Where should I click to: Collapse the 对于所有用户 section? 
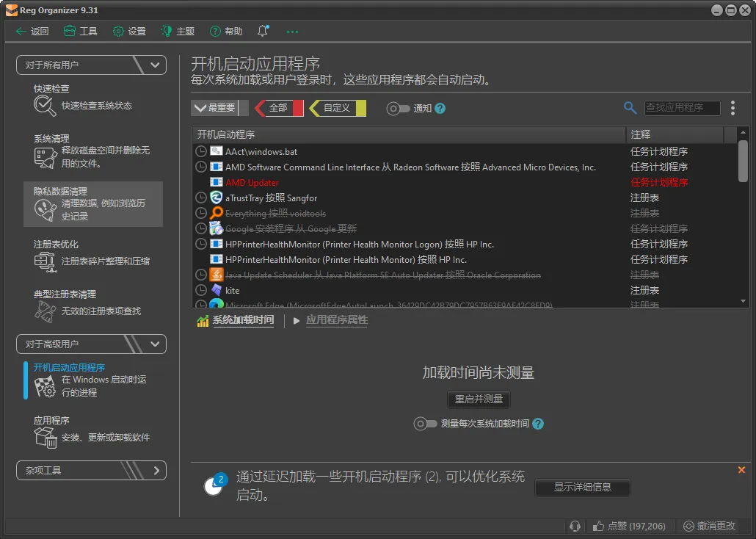(x=91, y=65)
